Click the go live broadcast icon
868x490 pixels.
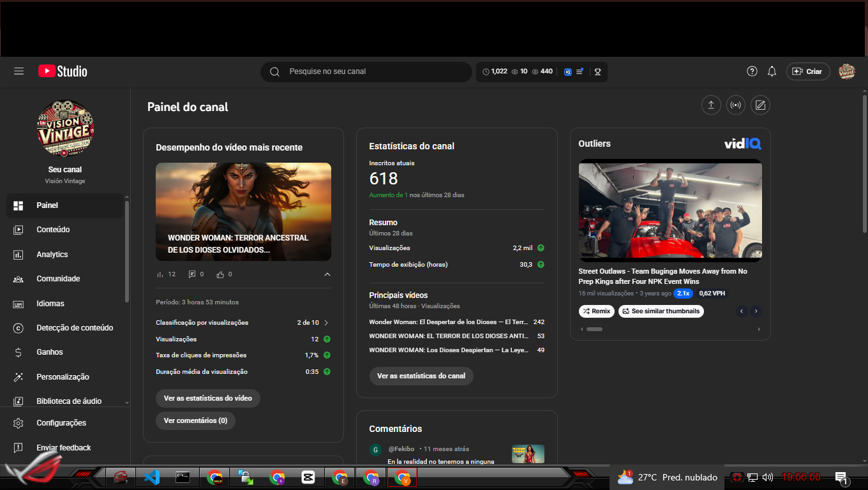tap(735, 105)
